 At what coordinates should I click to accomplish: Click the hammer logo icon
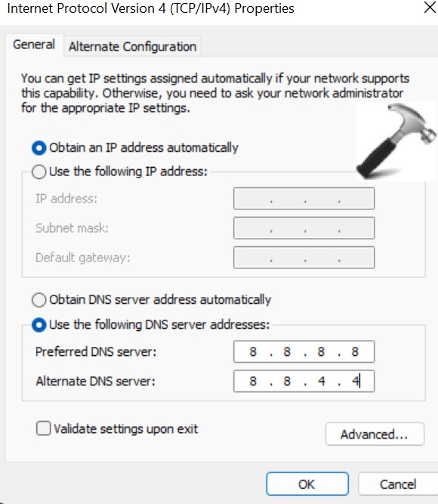pyautogui.click(x=396, y=141)
